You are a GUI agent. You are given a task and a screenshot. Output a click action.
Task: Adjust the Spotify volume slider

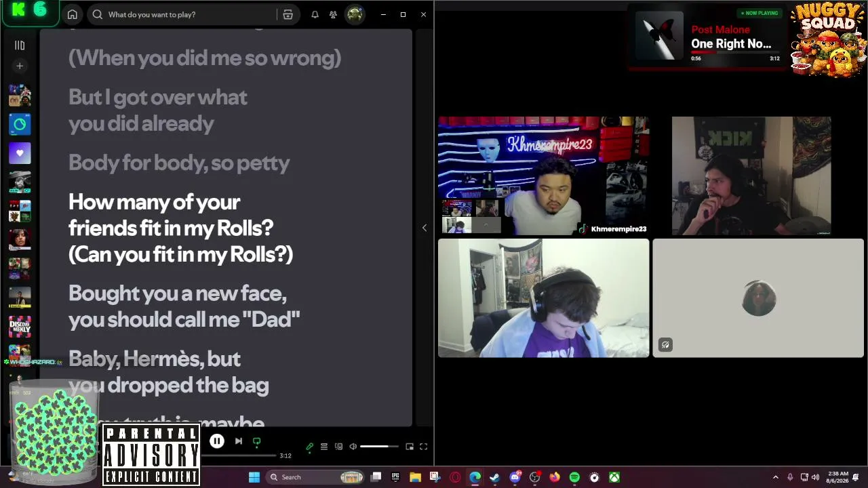(379, 447)
